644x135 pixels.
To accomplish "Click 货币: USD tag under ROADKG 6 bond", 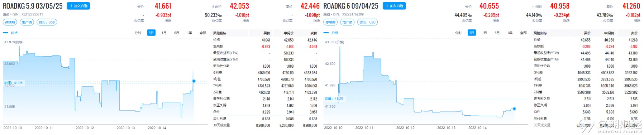I will [x=368, y=22].
